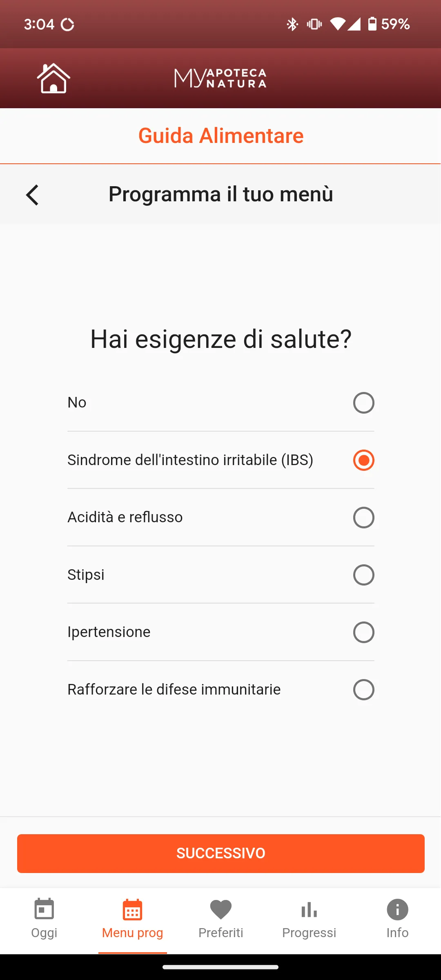
Task: Switch to the Preferiti tab label
Action: tap(221, 933)
